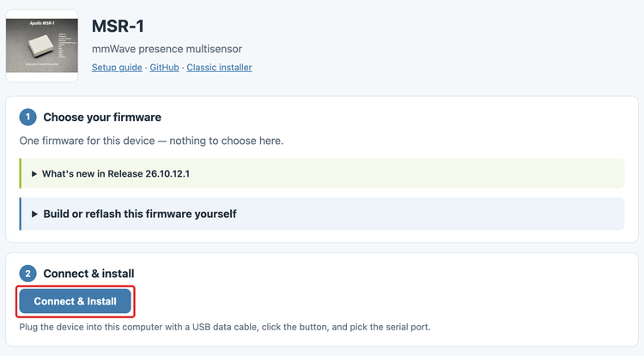Click the green accent bar of release notes box
This screenshot has height=356, width=644.
point(20,173)
